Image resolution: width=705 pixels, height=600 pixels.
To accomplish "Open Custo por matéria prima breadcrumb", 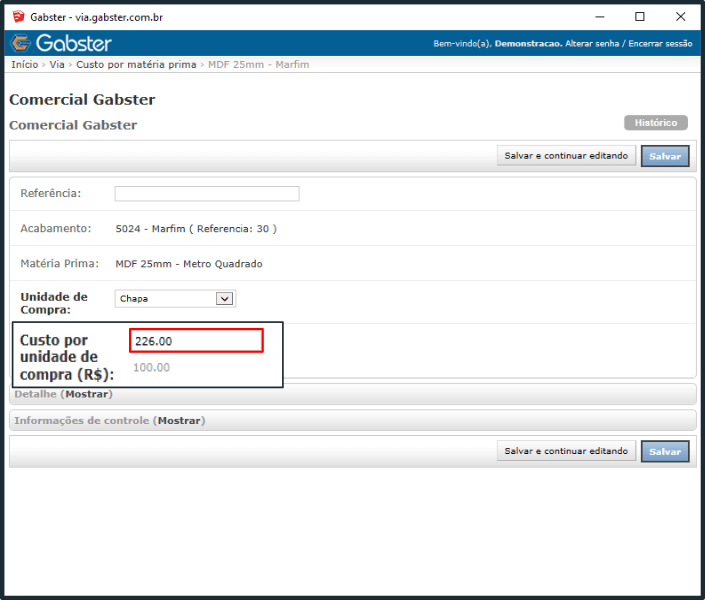I will pos(136,64).
